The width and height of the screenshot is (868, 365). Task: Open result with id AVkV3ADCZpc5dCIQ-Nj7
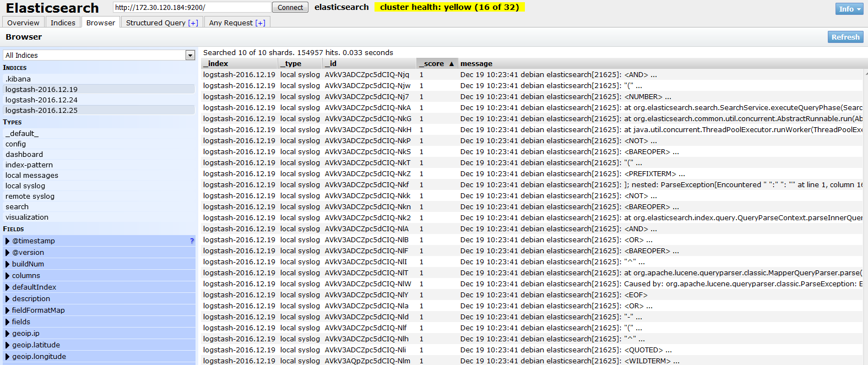(367, 97)
